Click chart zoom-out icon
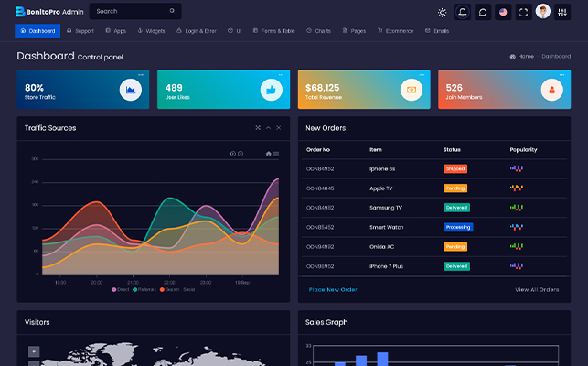The height and width of the screenshot is (366, 588). coord(241,154)
